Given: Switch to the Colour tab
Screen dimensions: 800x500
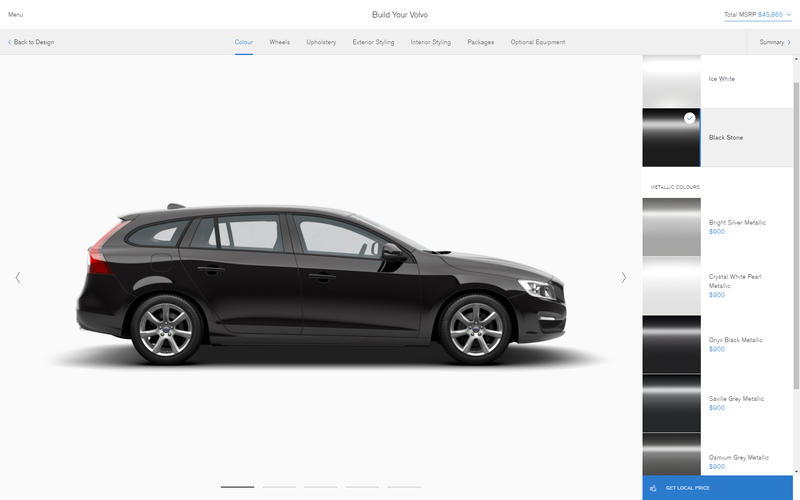Looking at the screenshot, I should tap(244, 42).
